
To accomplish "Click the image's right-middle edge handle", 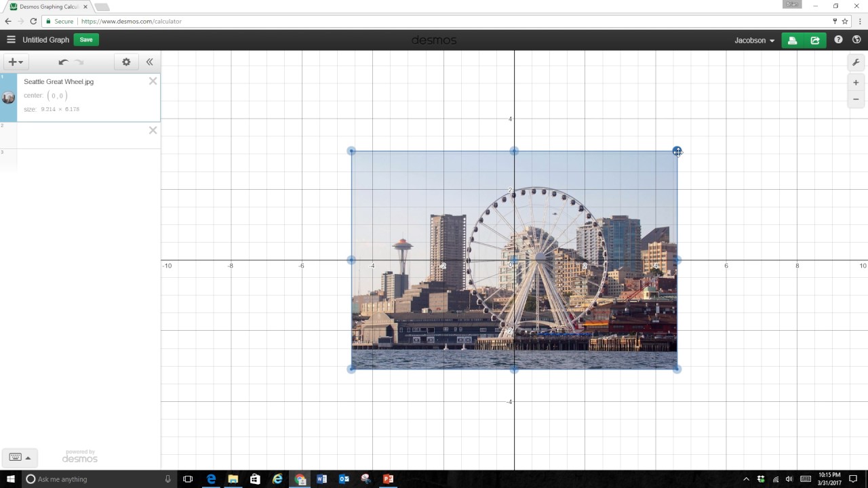I will (x=677, y=260).
